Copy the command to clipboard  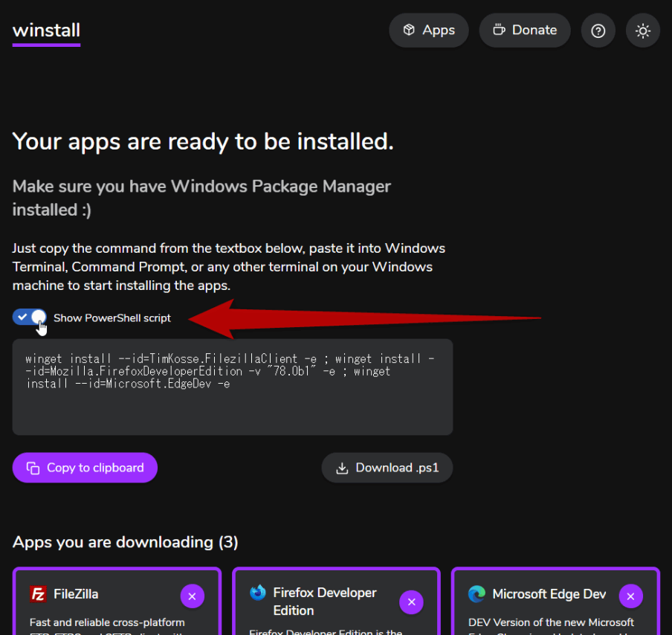85,468
